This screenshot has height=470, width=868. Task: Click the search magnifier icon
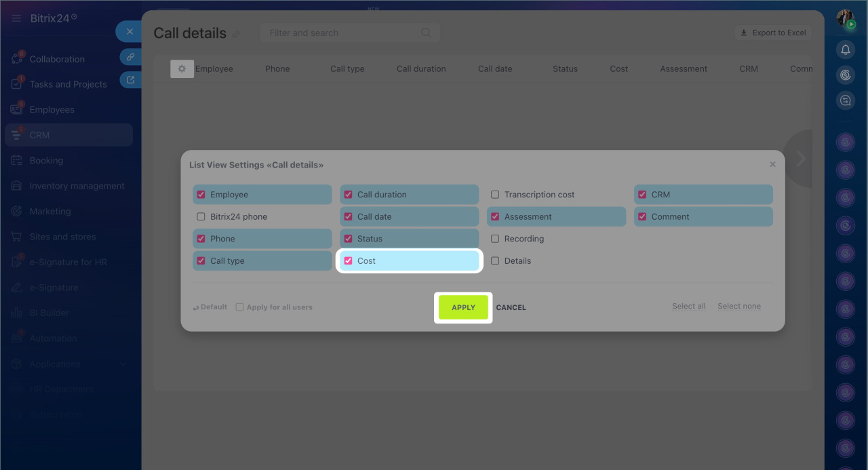[x=426, y=33]
